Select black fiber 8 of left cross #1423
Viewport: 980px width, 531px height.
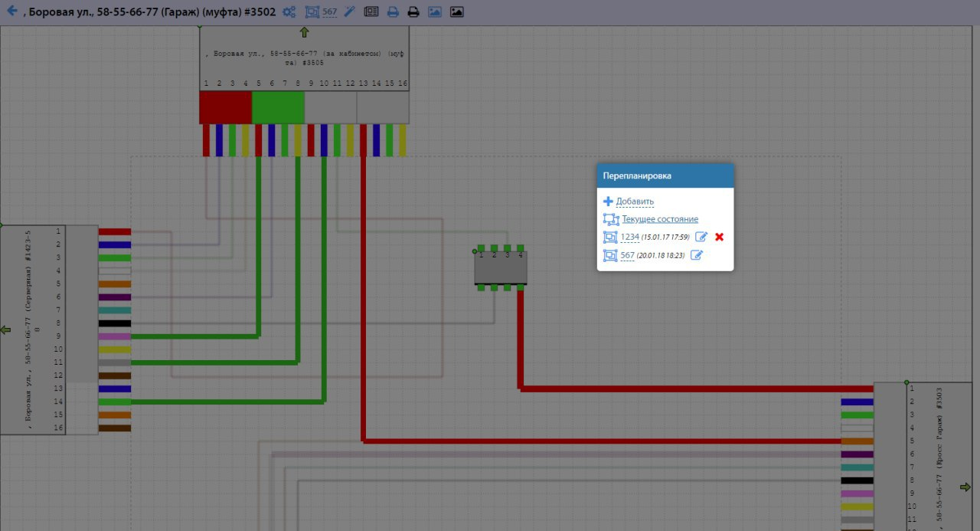[115, 323]
